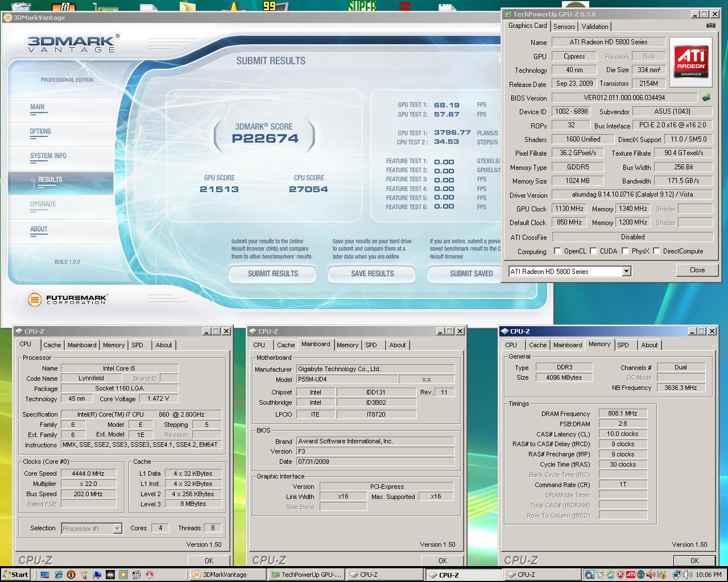The image size is (728, 582).
Task: Click the blue circular tray icon
Action: [x=589, y=575]
